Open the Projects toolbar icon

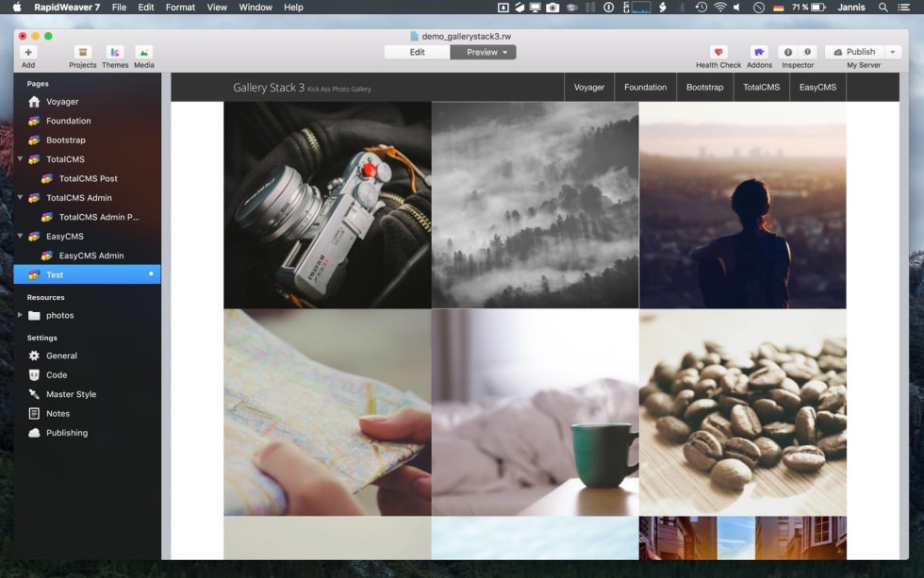[83, 53]
